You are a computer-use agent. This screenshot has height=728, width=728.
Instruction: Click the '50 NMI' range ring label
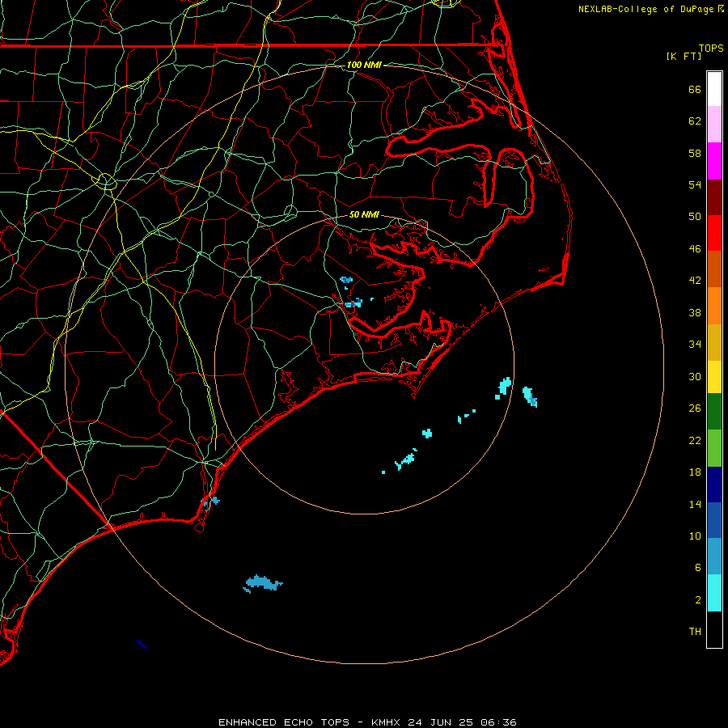pyautogui.click(x=364, y=214)
